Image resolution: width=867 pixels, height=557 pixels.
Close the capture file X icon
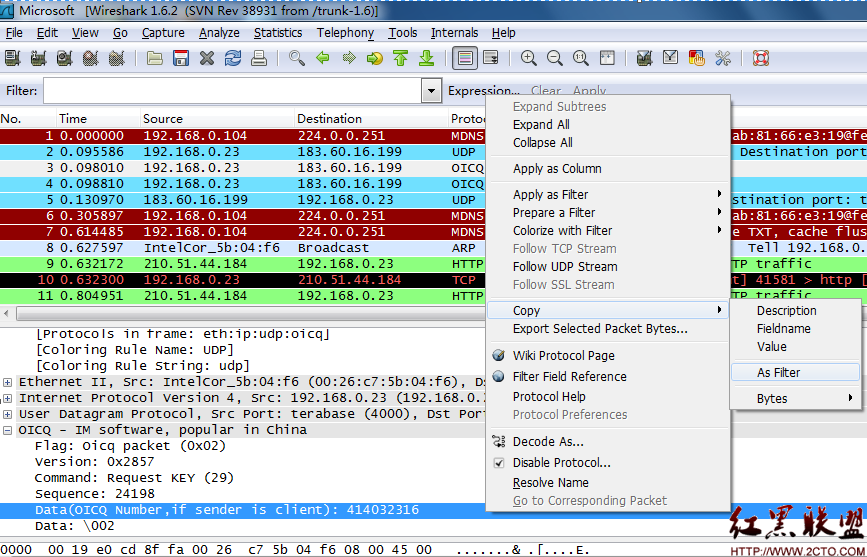(x=207, y=58)
